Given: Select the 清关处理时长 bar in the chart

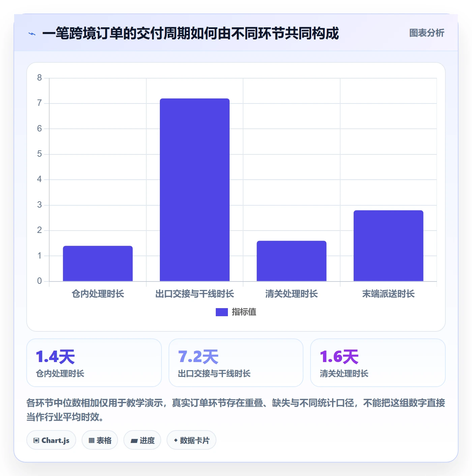Looking at the screenshot, I should 292,261.
